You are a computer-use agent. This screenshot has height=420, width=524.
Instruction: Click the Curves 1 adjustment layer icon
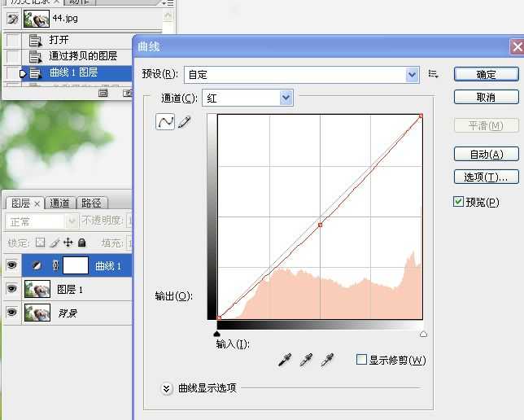[37, 265]
